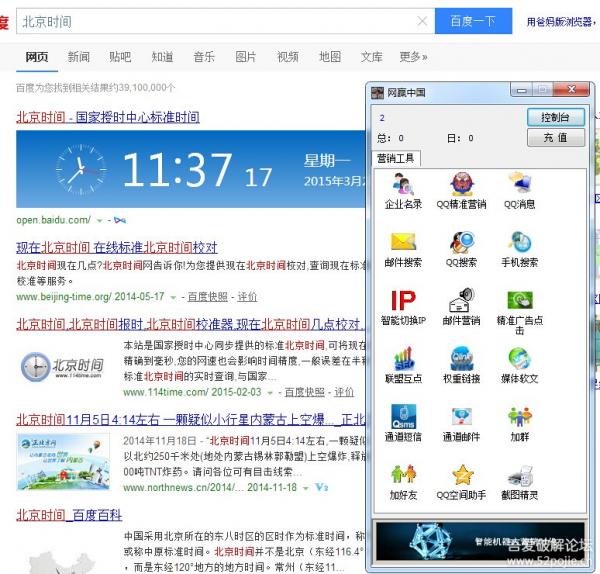Switch to the 音乐 tab
This screenshot has height=574, width=600.
point(204,57)
